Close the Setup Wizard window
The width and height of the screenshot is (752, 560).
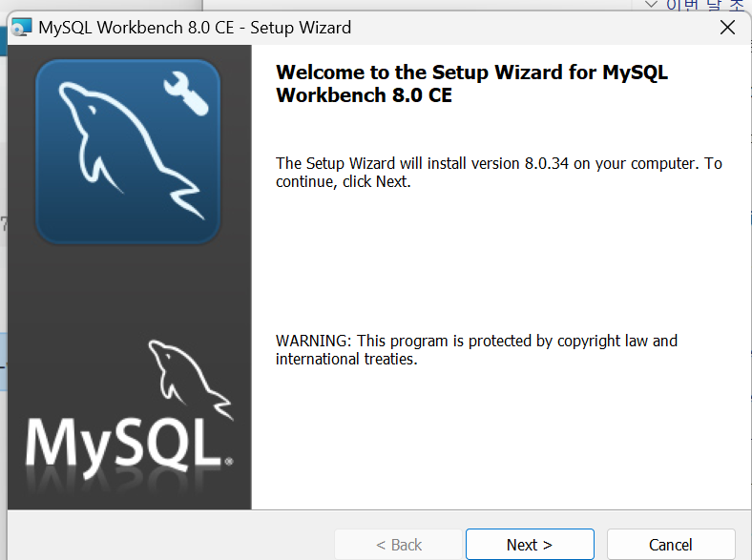pos(727,28)
